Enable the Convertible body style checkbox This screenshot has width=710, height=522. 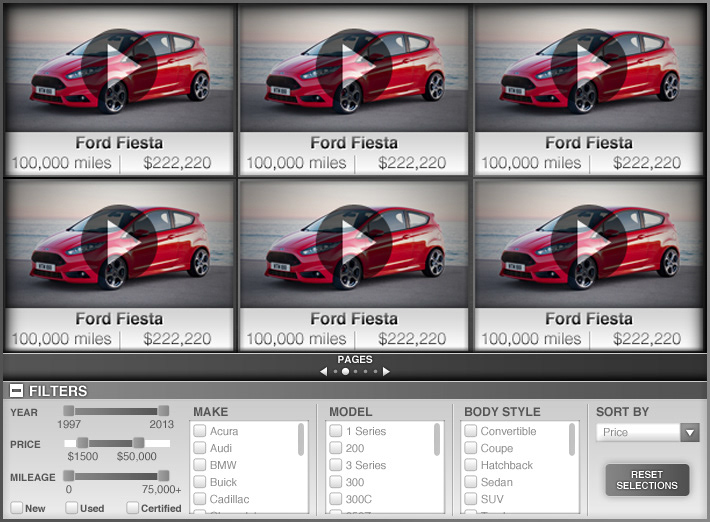click(470, 431)
